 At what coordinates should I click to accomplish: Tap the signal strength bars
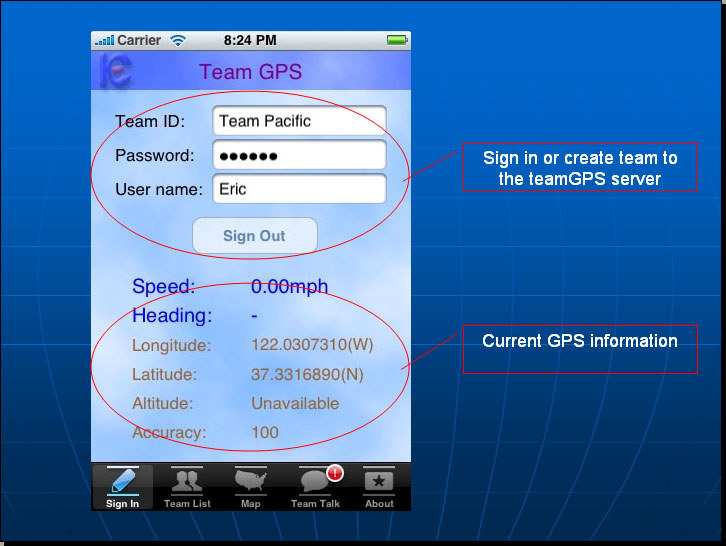coord(104,41)
